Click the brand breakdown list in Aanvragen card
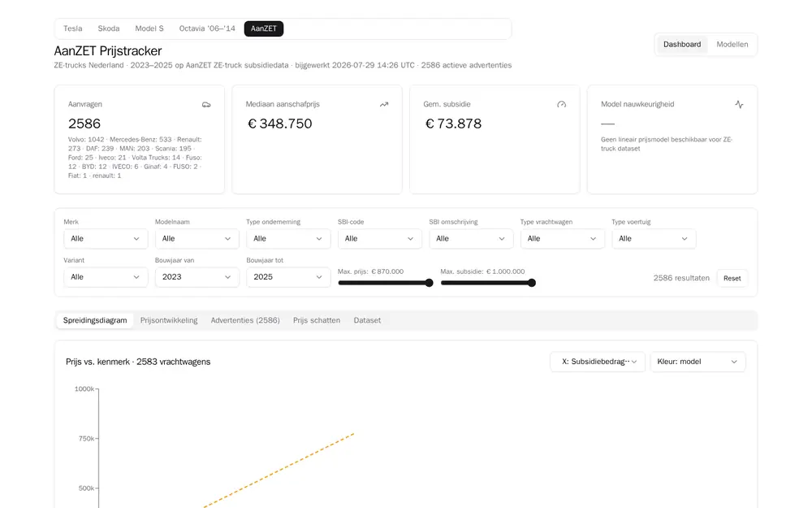 click(x=135, y=158)
